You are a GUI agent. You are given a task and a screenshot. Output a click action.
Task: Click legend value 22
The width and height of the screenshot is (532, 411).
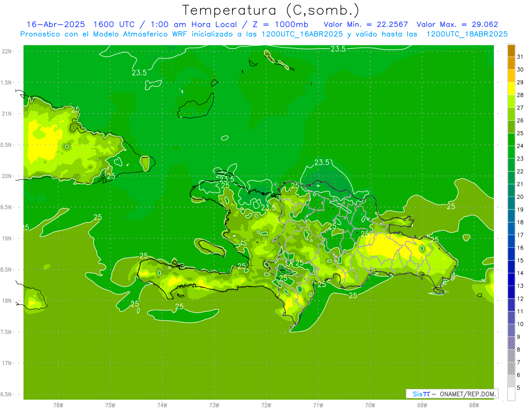click(520, 172)
